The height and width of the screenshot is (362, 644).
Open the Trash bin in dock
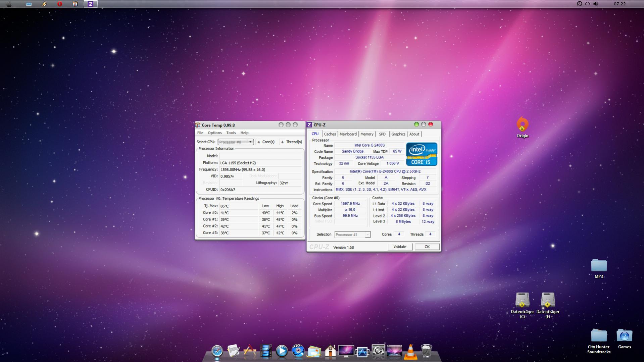coord(426,351)
